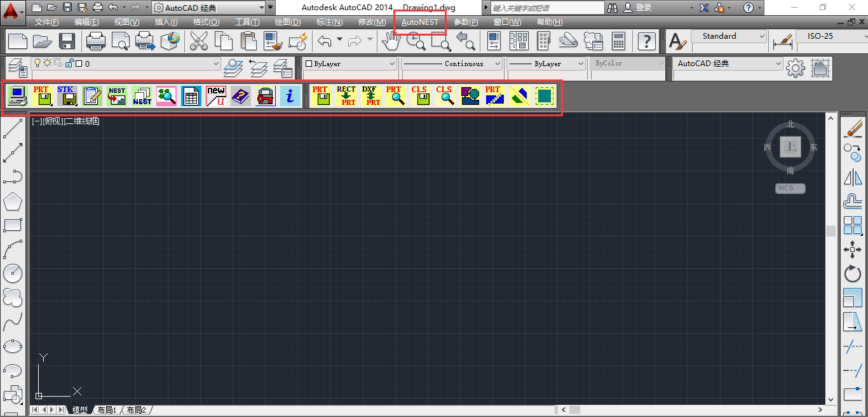
Task: Click the PRT magnifier view part icon
Action: [395, 96]
